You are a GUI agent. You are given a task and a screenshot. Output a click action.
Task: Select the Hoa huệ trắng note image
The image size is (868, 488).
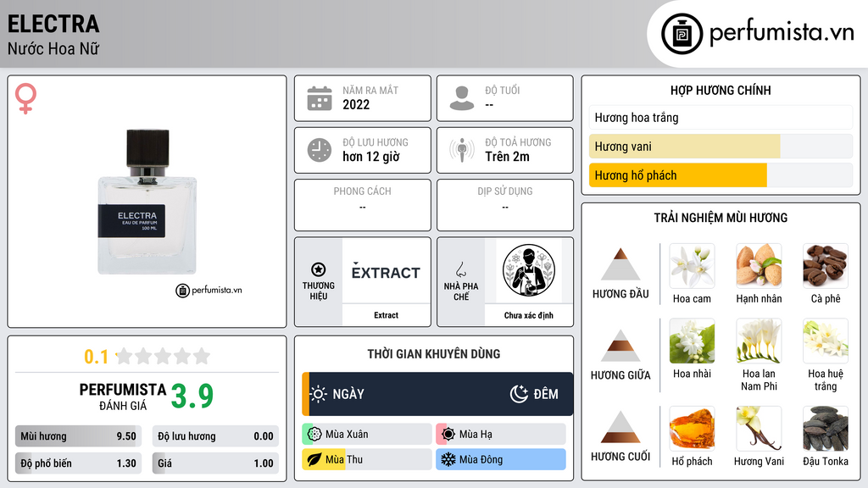pyautogui.click(x=826, y=341)
